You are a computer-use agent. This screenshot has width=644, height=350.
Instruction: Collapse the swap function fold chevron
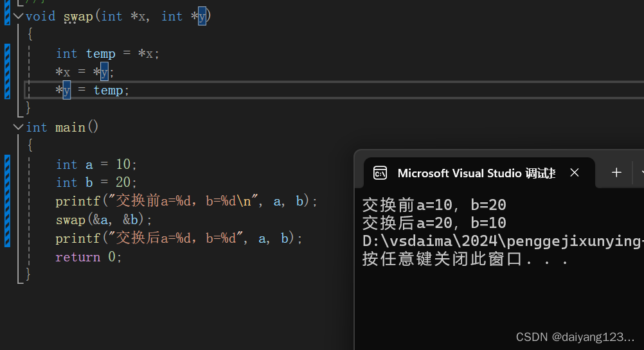click(18, 16)
